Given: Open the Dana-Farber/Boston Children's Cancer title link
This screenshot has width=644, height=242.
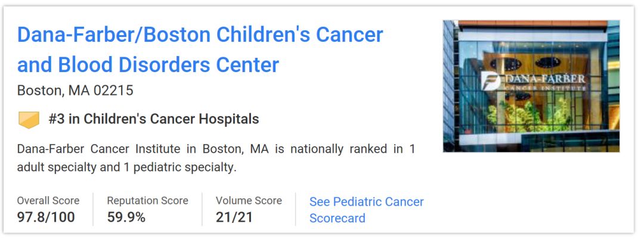Looking at the screenshot, I should tap(200, 35).
